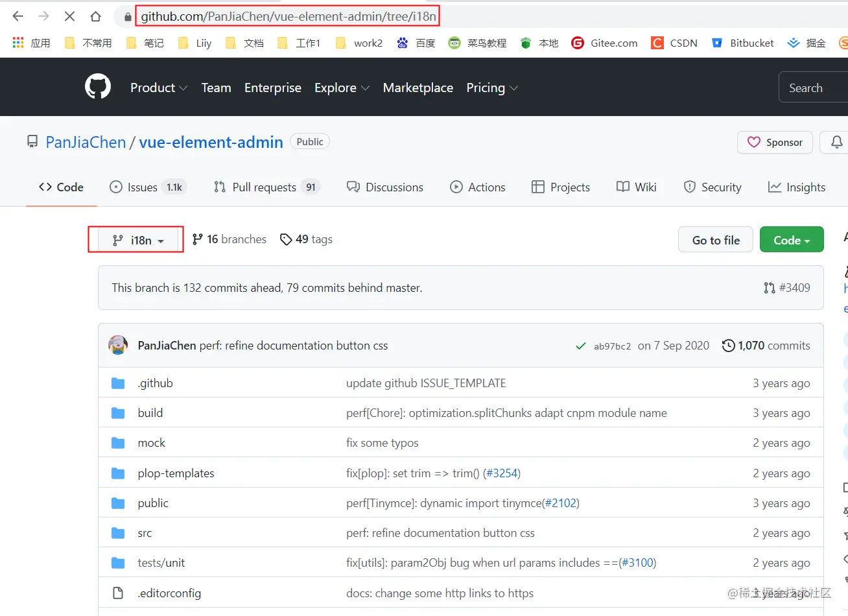Open the .editorconfig file
This screenshot has height=616, width=848.
pyautogui.click(x=169, y=593)
